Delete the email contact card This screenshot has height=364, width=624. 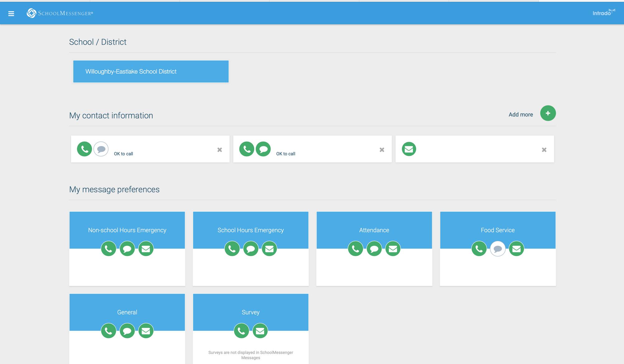544,150
